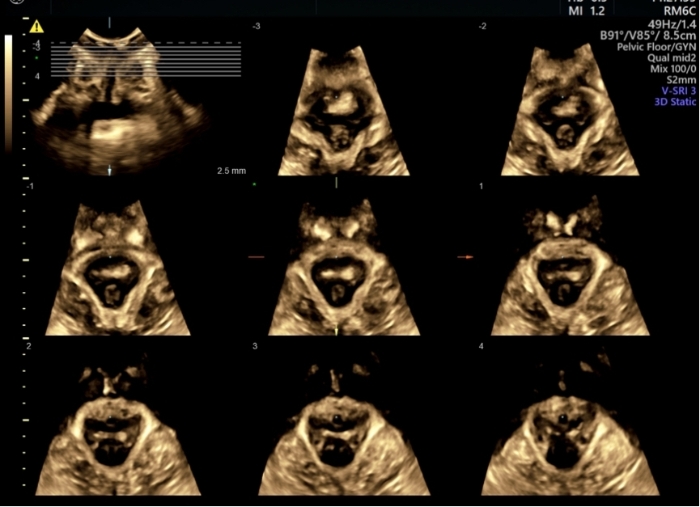The width and height of the screenshot is (700, 507).
Task: Select tomographic slice labeled -2
Action: click(570, 109)
